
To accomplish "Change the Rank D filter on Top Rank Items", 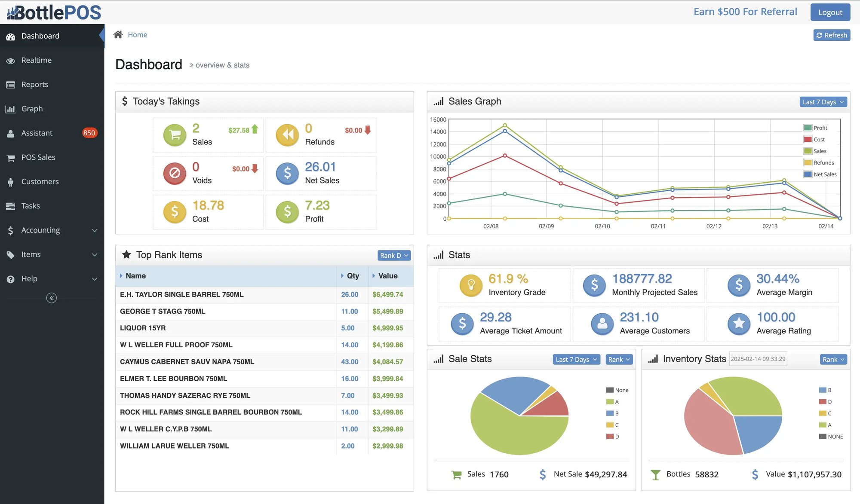I will click(393, 255).
